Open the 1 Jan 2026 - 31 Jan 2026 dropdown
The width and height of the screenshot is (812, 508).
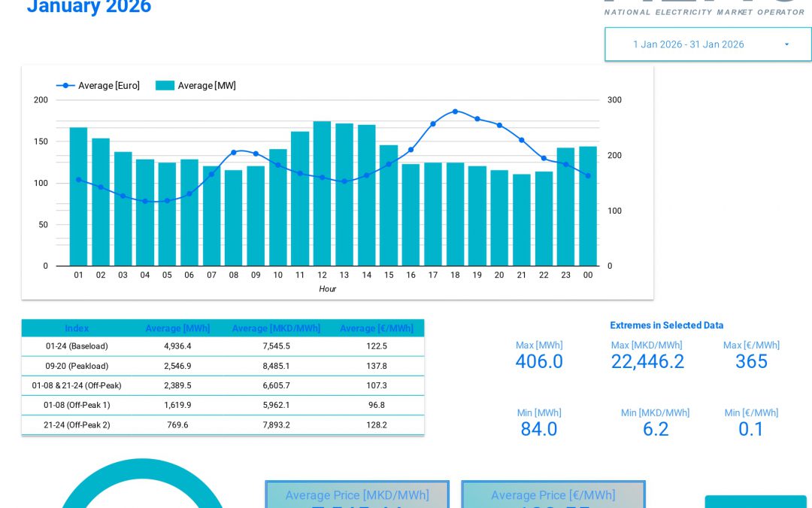coord(707,44)
